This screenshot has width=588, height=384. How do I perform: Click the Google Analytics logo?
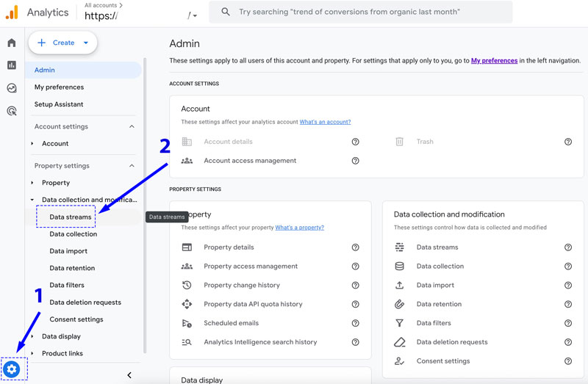(12, 12)
